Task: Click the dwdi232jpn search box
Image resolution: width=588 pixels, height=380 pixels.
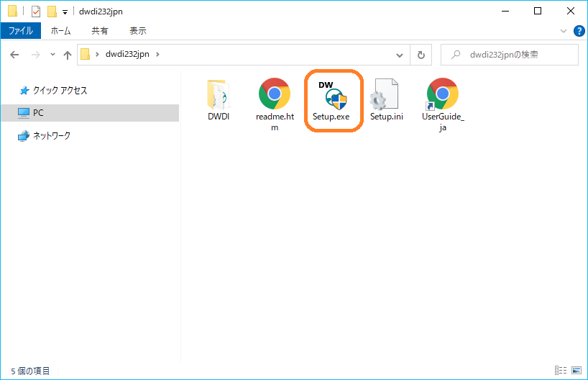Action: [509, 55]
